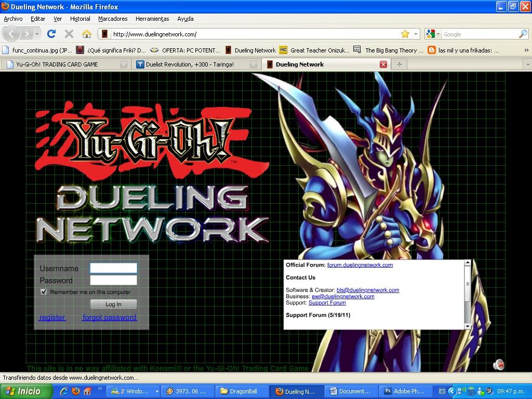The width and height of the screenshot is (532, 399).
Task: Run search with the magnifier icon
Action: click(x=523, y=34)
